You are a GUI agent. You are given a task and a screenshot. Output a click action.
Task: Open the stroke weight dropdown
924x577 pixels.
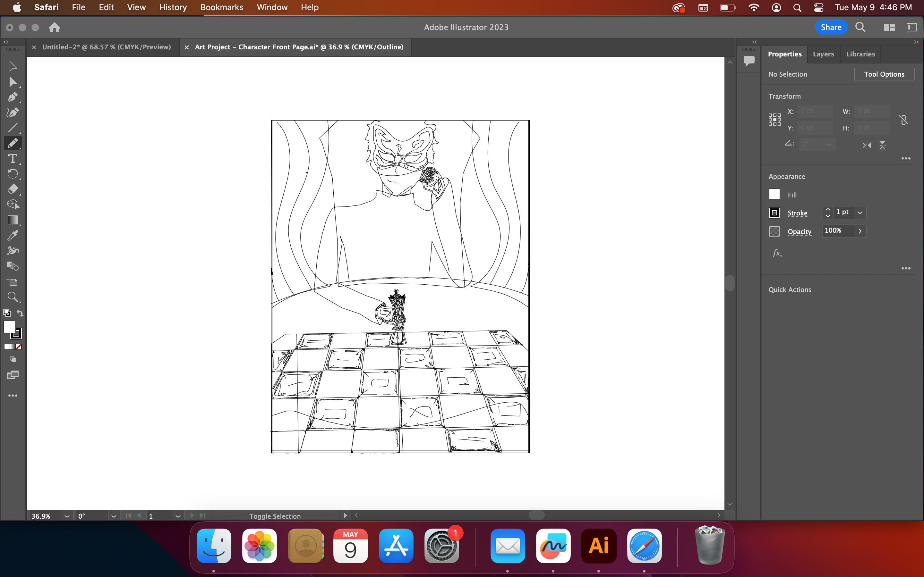click(x=860, y=213)
